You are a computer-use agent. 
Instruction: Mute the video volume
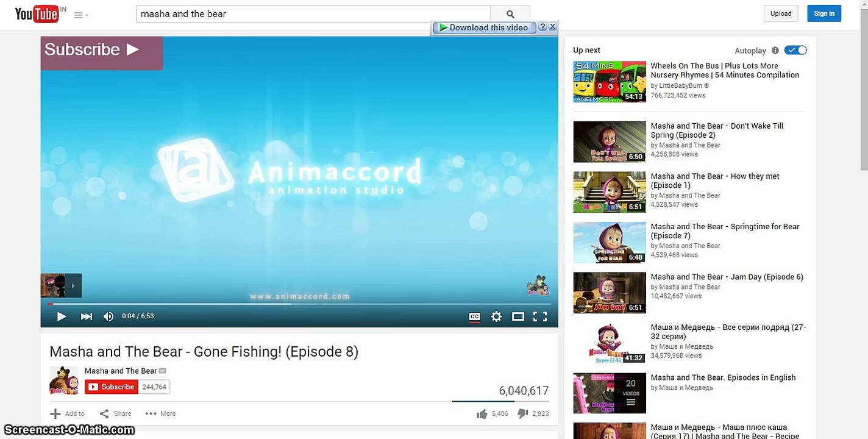point(108,316)
